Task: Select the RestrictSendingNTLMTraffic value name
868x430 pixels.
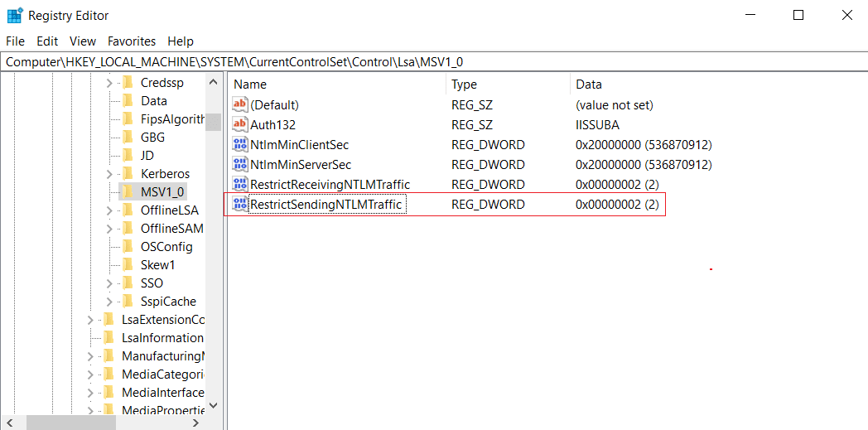Action: tap(328, 205)
